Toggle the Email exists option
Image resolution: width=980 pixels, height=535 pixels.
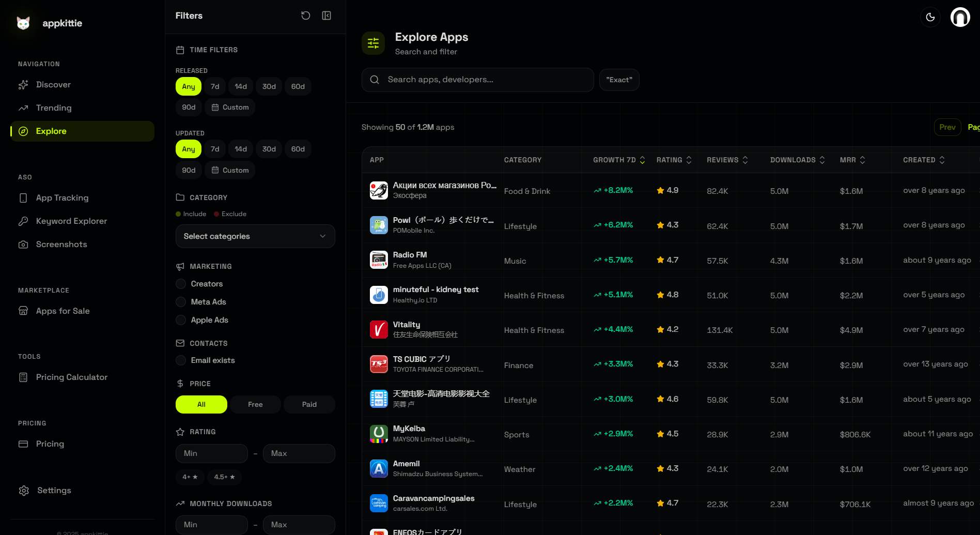181,360
